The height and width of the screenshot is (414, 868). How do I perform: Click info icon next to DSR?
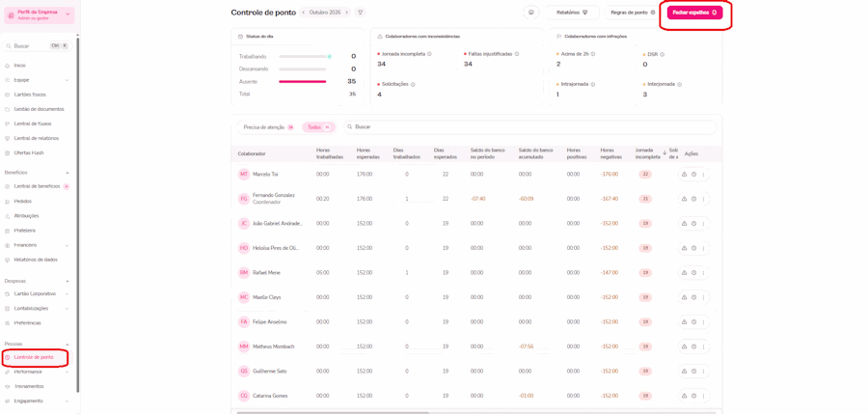click(x=662, y=54)
